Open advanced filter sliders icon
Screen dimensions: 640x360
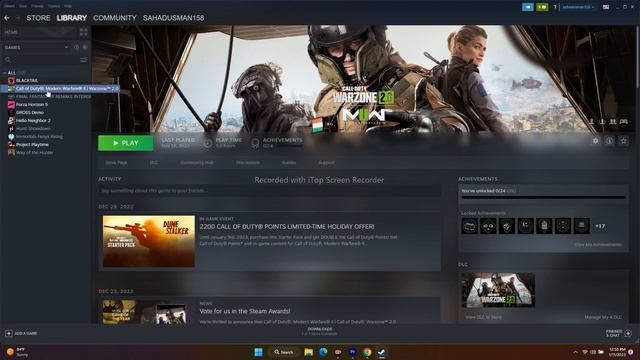[x=84, y=60]
